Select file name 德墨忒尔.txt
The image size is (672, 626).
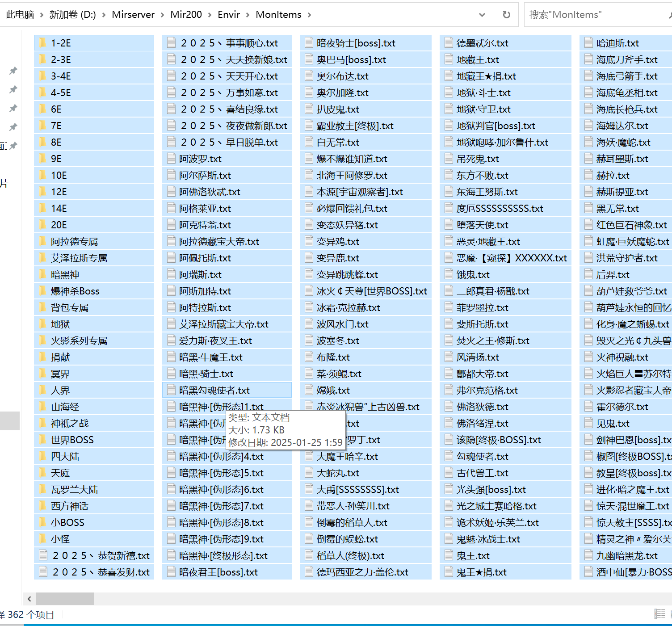(483, 43)
